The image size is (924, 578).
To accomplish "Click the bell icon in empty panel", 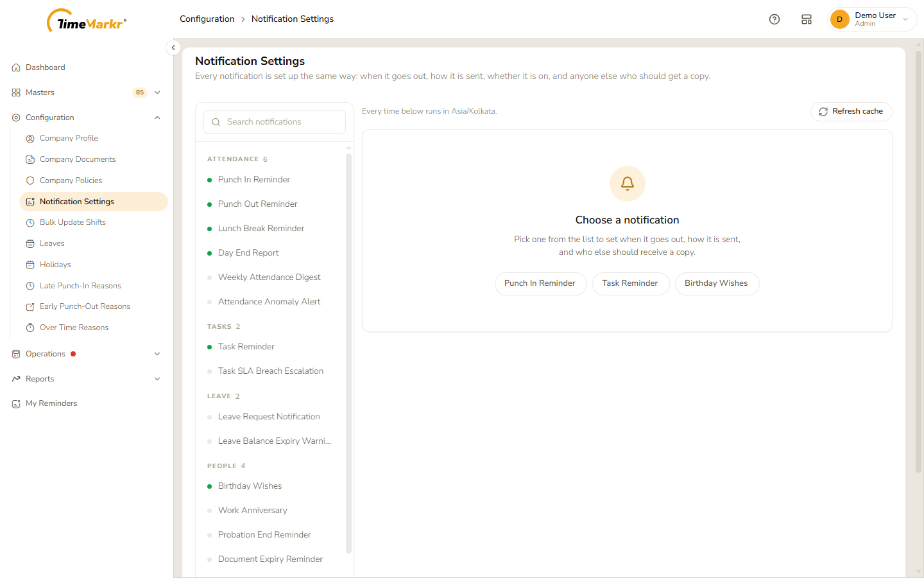I will click(x=628, y=184).
